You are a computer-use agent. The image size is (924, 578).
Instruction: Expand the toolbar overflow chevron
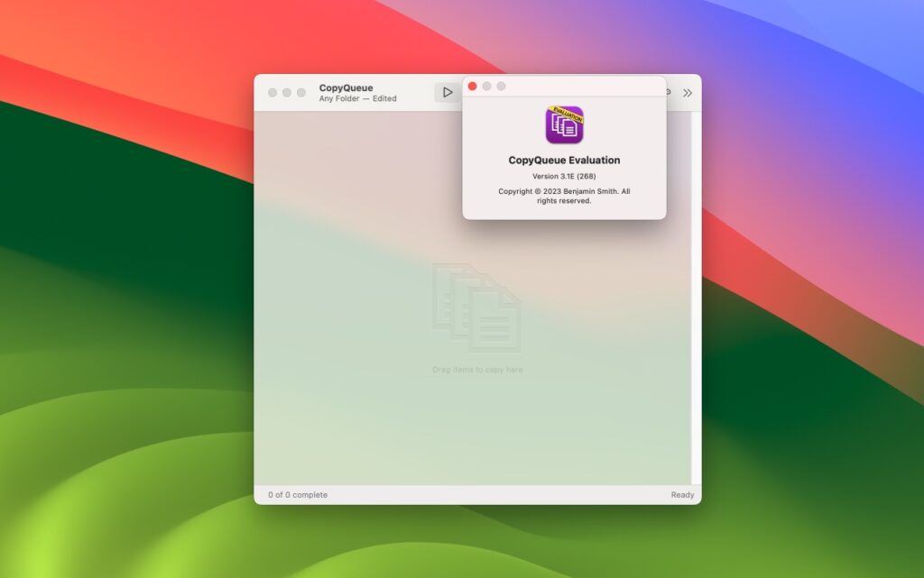point(688,91)
